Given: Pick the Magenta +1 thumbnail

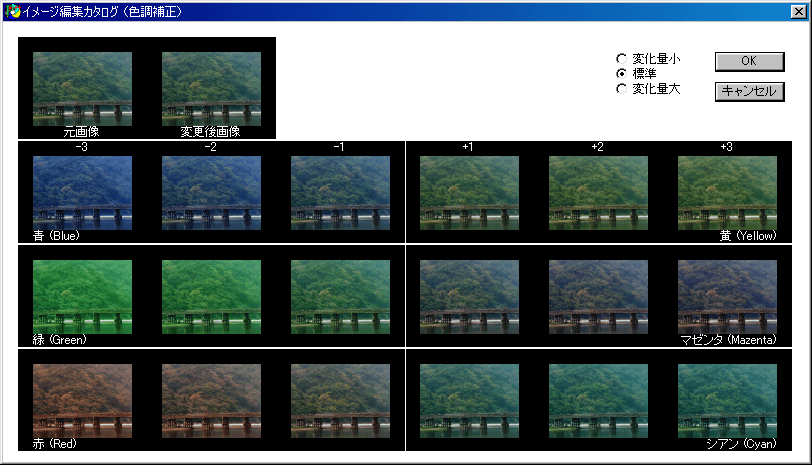Looking at the screenshot, I should click(x=469, y=297).
